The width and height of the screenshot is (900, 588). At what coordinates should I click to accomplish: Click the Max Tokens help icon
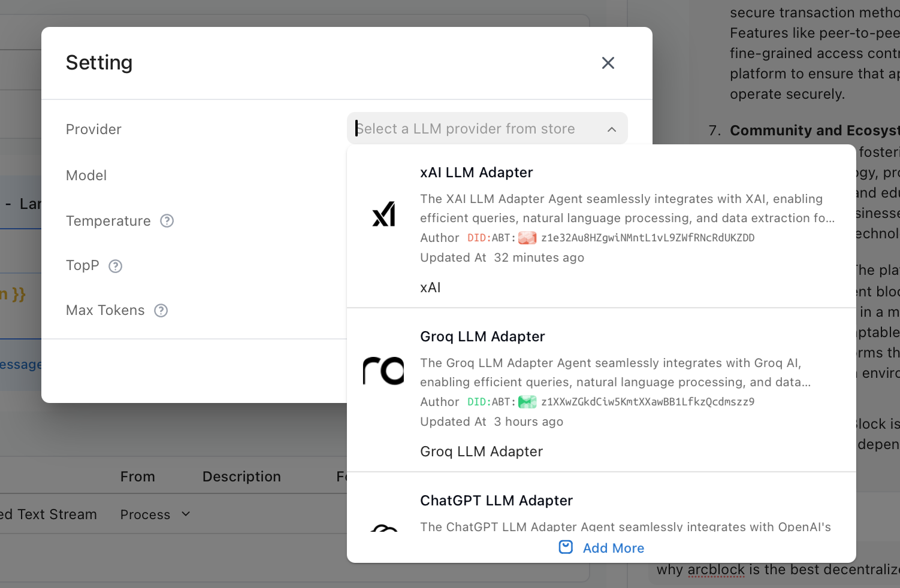click(161, 311)
